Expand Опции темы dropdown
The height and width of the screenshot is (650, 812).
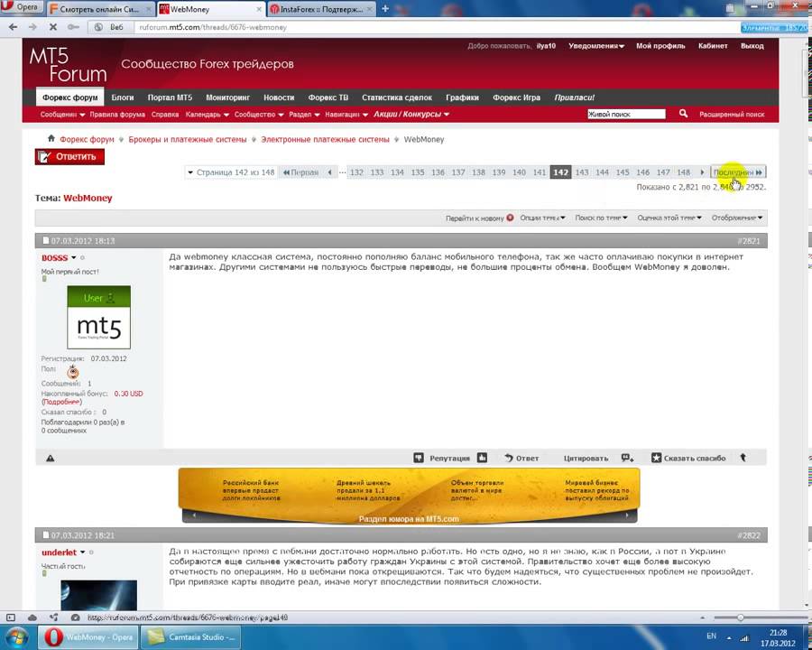coord(543,218)
